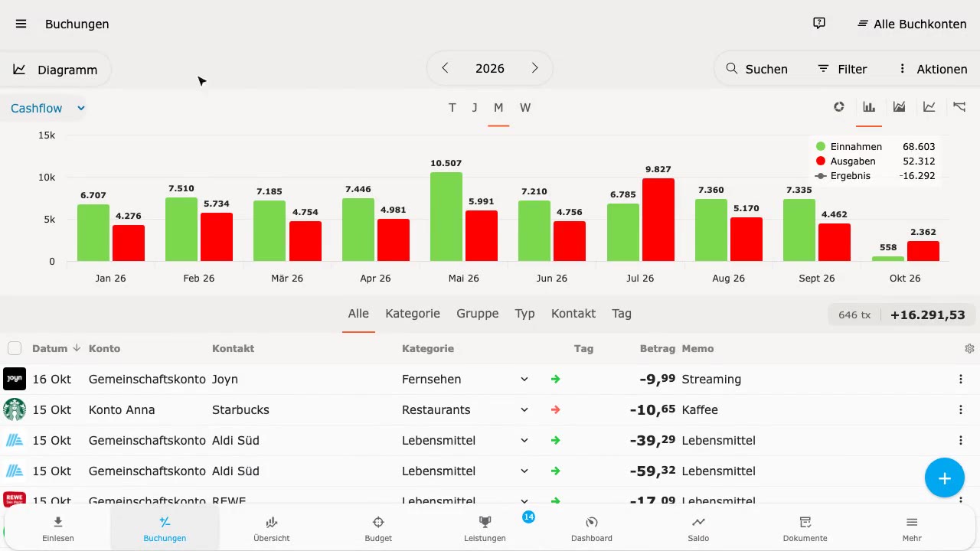Open the Alle Buchkonten account selector
The image size is (980, 551).
(912, 24)
